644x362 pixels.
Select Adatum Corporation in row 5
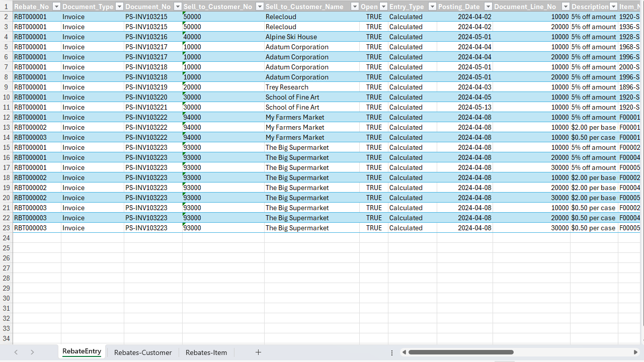click(x=312, y=47)
